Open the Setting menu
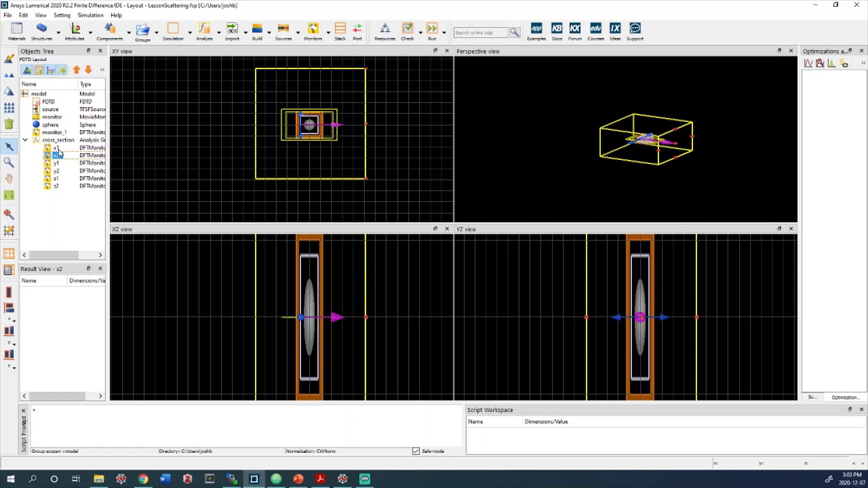This screenshot has height=488, width=868. (x=62, y=15)
